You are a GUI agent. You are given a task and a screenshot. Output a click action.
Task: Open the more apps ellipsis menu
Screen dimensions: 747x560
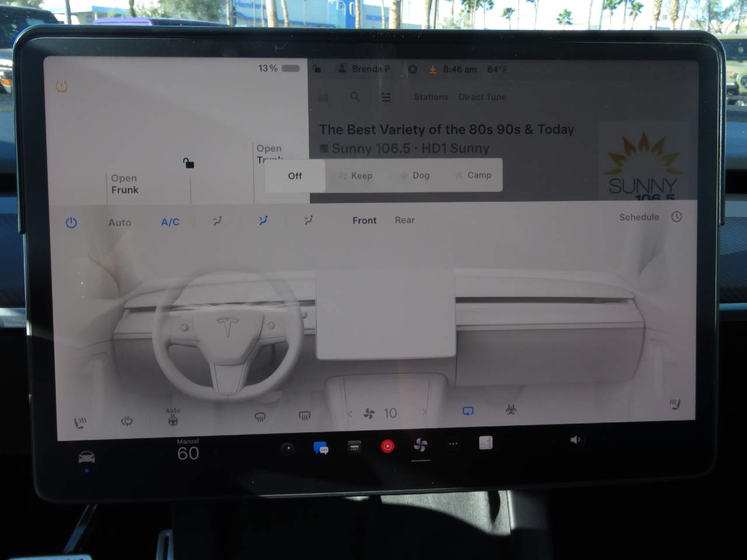pos(453,444)
